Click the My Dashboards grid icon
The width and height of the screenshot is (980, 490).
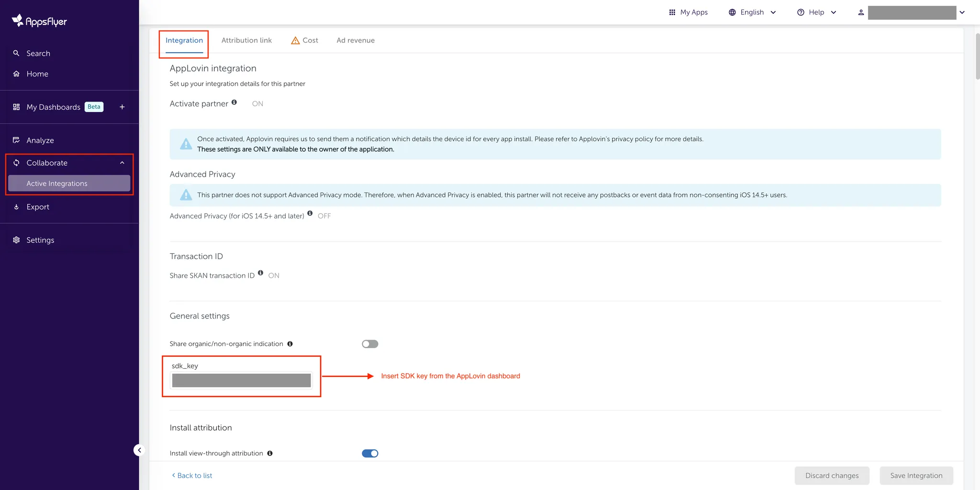point(16,107)
